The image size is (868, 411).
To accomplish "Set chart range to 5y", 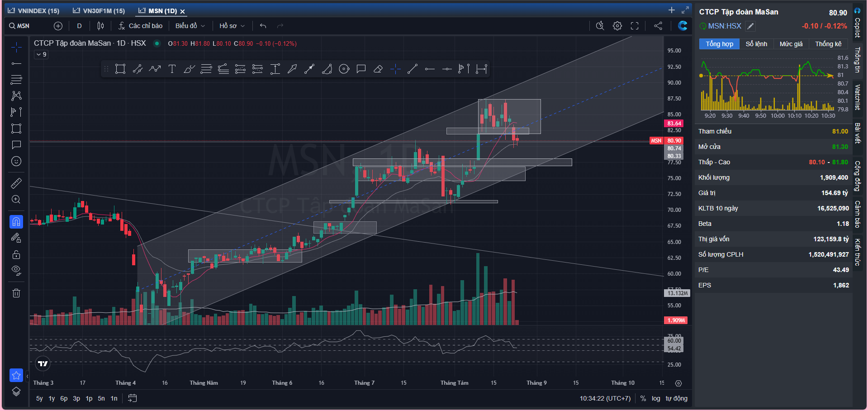I will 39,398.
